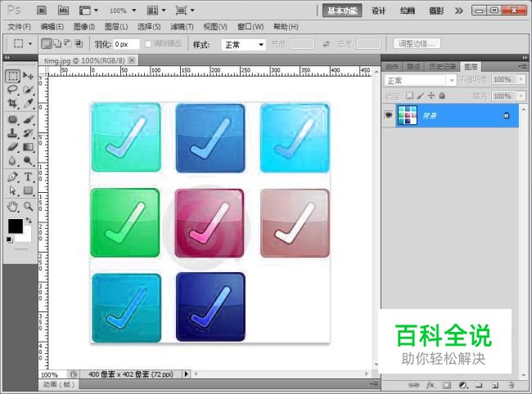This screenshot has width=532, height=394.
Task: Select the Quick Selection tool
Action: tap(29, 90)
